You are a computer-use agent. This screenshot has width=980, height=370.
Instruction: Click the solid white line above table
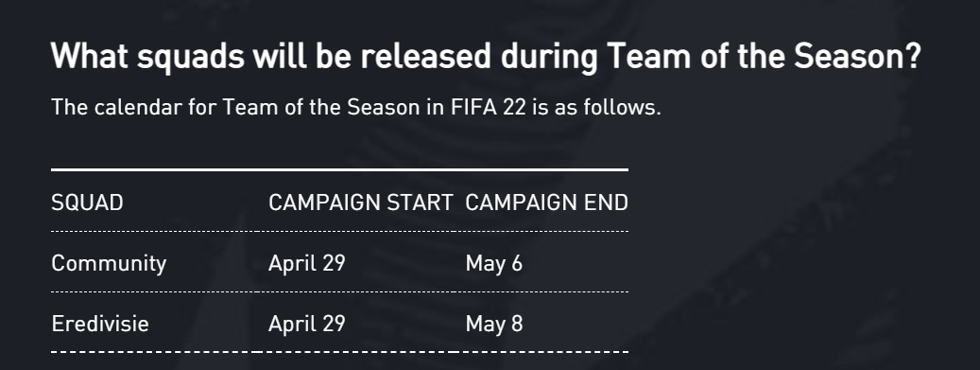pos(339,169)
